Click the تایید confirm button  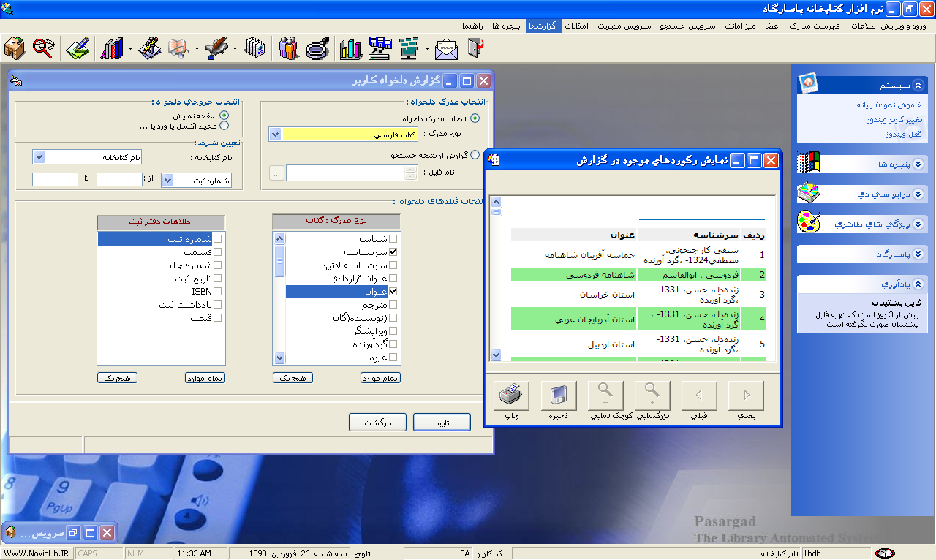tap(442, 423)
